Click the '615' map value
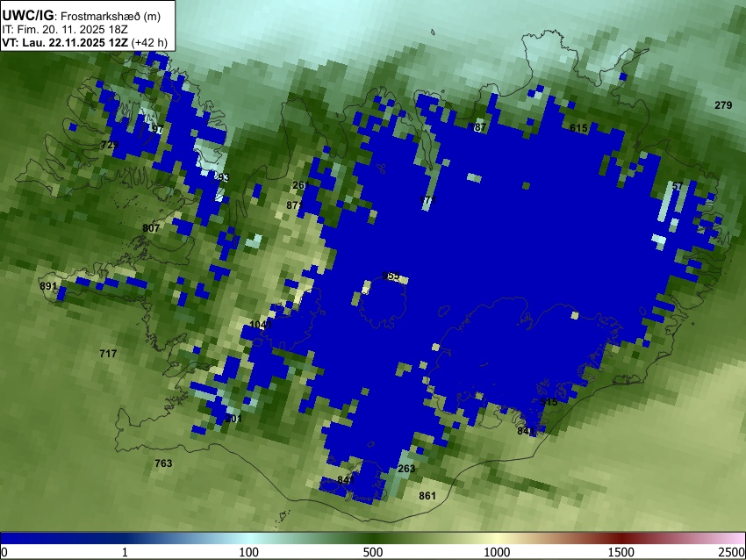Screen dimensions: 746x560 [x=578, y=128]
